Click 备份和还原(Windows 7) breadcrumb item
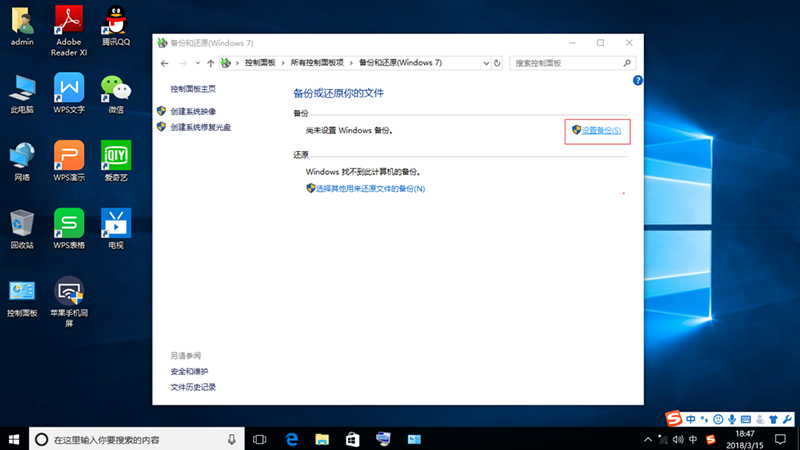Image resolution: width=800 pixels, height=450 pixels. click(401, 63)
